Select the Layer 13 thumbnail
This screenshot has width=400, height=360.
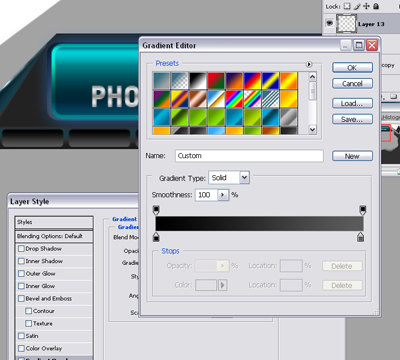click(346, 24)
